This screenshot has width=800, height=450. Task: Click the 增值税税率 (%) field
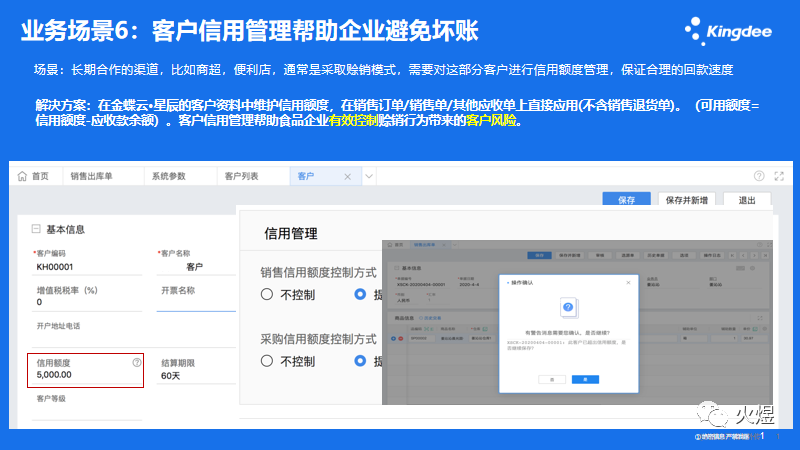[87, 302]
